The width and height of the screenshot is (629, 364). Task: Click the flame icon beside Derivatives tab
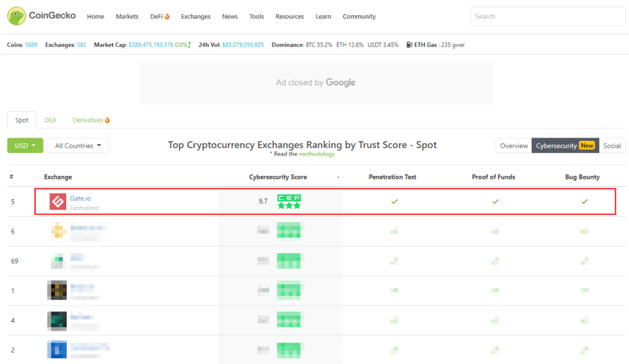click(x=107, y=120)
